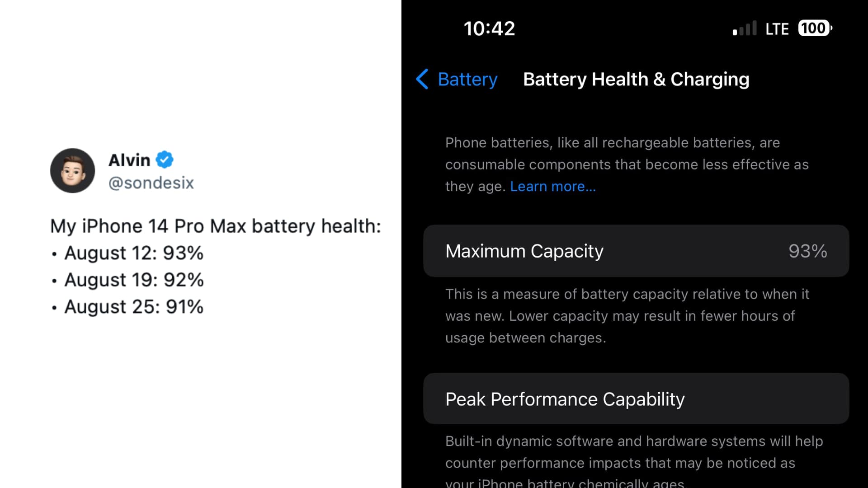Click the tweet line August 19: 92%

tap(134, 280)
